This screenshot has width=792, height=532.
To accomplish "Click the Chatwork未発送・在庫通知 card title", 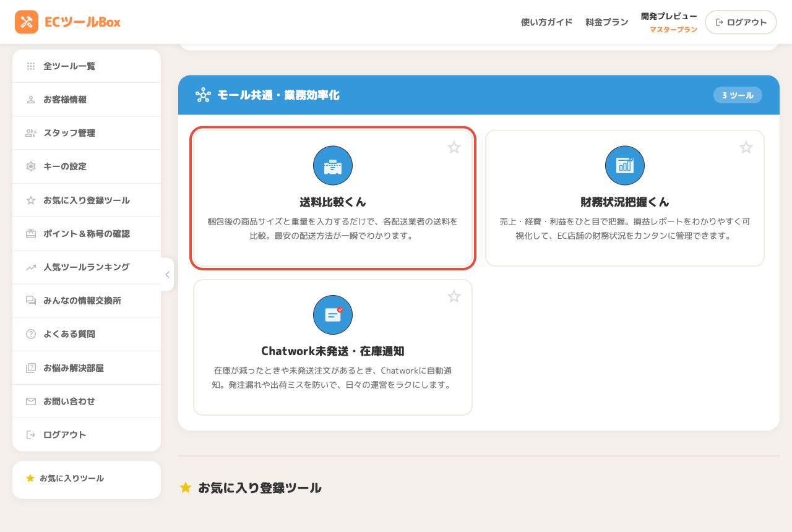I will [x=333, y=351].
